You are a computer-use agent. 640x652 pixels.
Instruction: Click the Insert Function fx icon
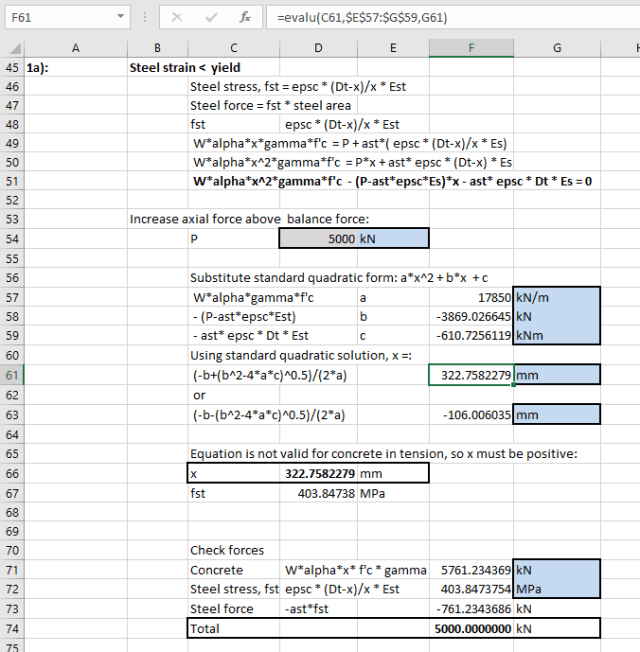tap(245, 18)
